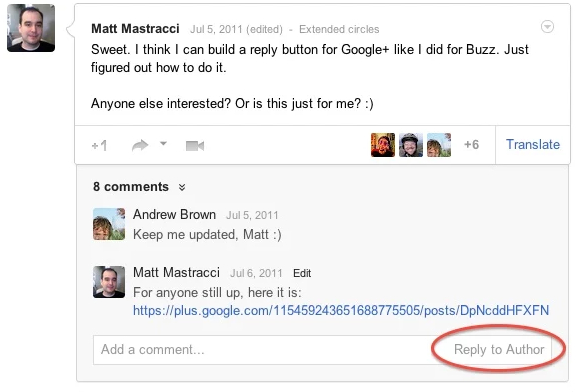Image resolution: width=576 pixels, height=392 pixels.
Task: Click the Reply to Author button
Action: click(x=499, y=349)
